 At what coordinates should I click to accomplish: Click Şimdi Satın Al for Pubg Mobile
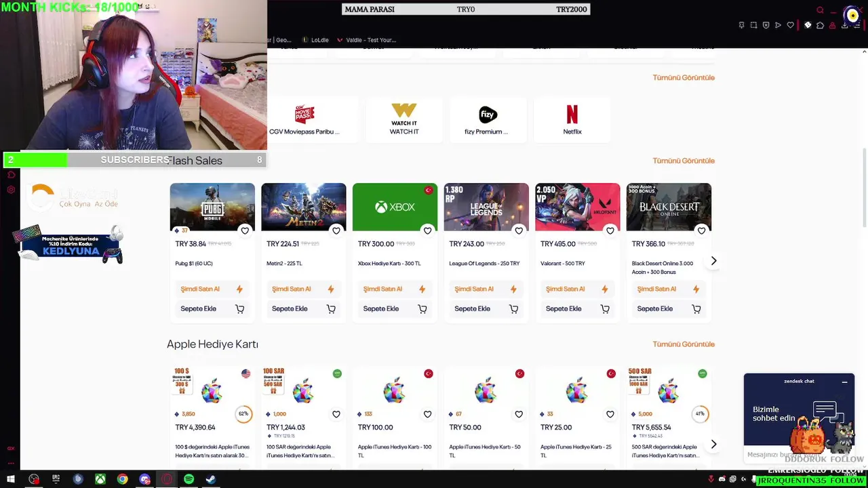212,289
